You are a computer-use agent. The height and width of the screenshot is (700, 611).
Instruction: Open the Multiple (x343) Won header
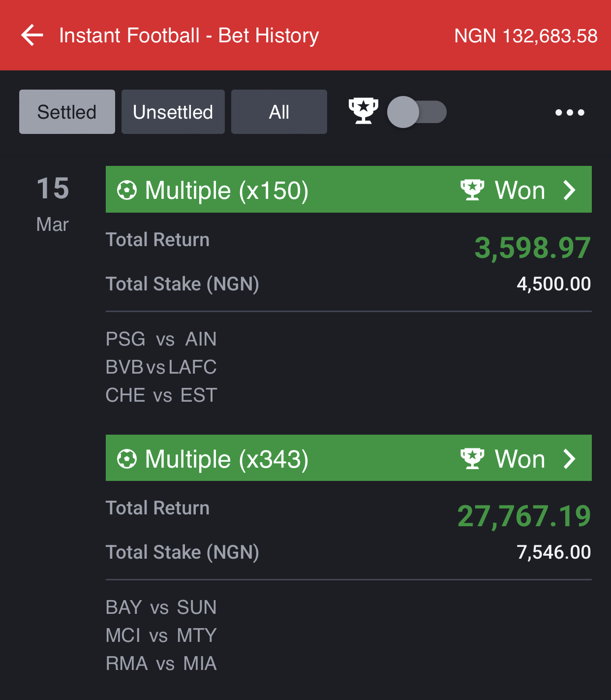pos(348,458)
